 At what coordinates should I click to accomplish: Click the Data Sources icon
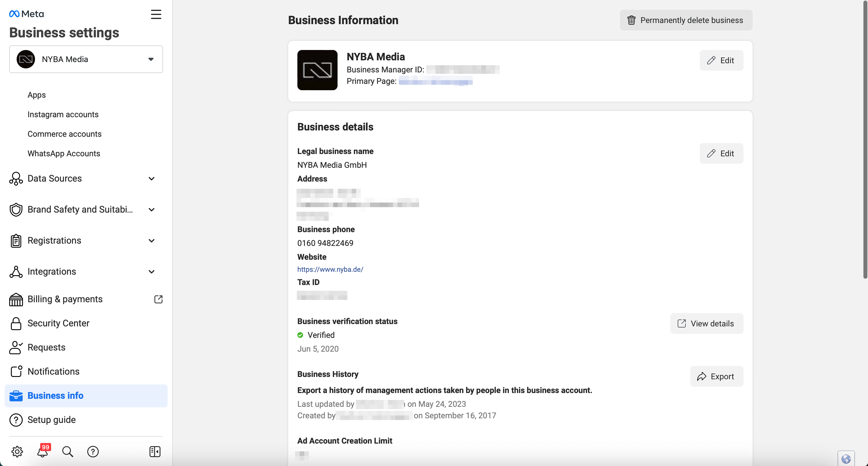16,179
